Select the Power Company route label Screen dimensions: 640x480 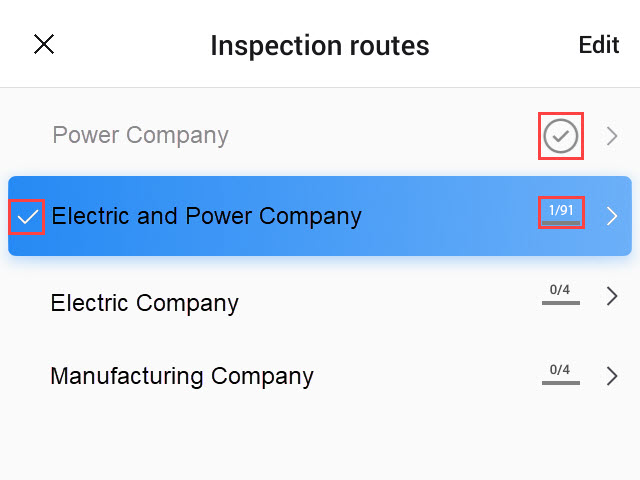140,136
